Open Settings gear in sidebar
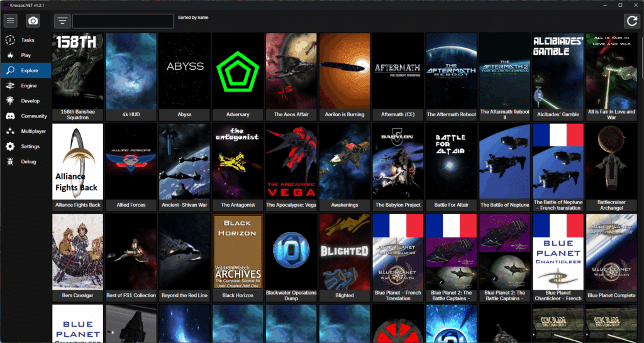 [10, 146]
